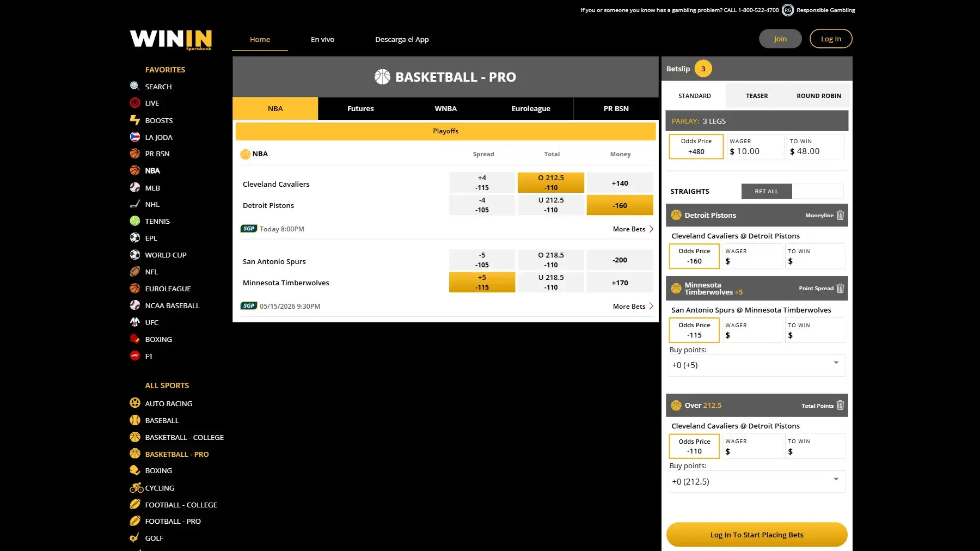Open the F1 race car icon
The width and height of the screenshot is (980, 551).
point(135,356)
